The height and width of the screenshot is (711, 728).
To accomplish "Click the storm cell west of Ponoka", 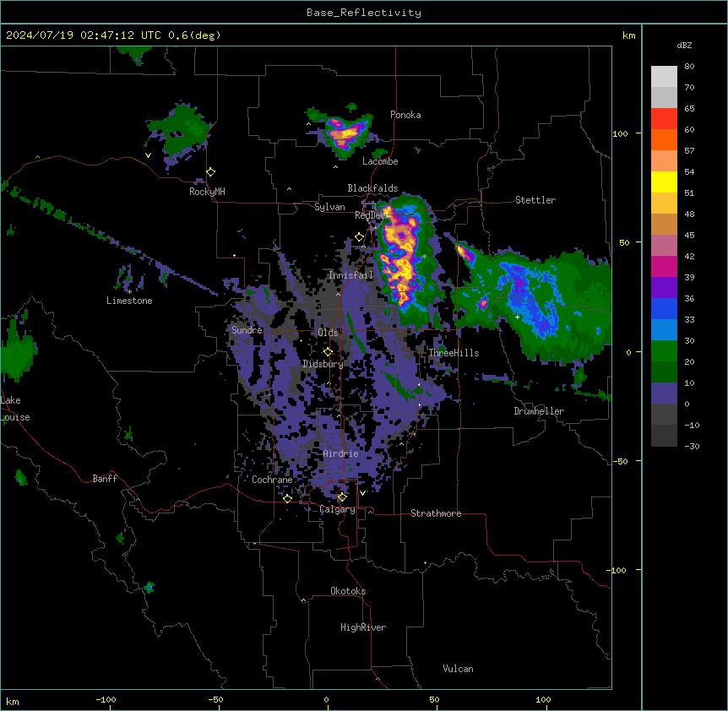I will coord(345,133).
